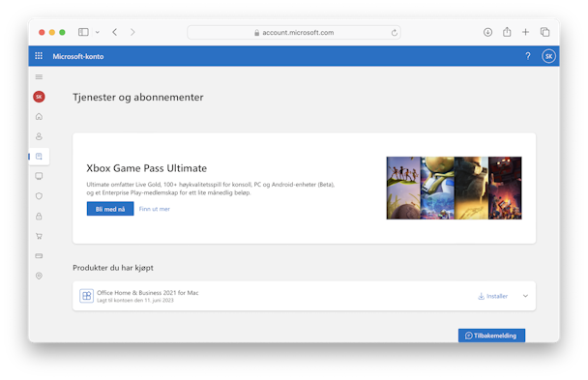The image size is (588, 380).
Task: Click the Microsoft-konto header title
Action: (78, 56)
